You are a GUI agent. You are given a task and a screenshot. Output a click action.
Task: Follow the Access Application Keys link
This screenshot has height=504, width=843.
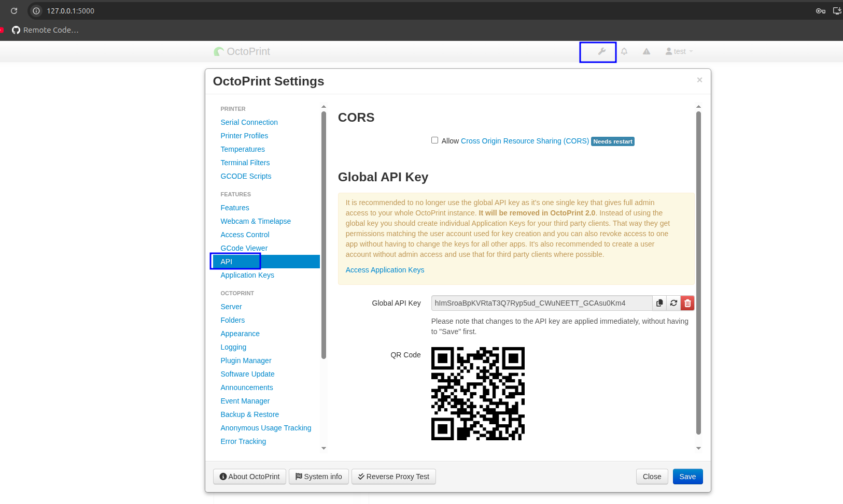385,270
